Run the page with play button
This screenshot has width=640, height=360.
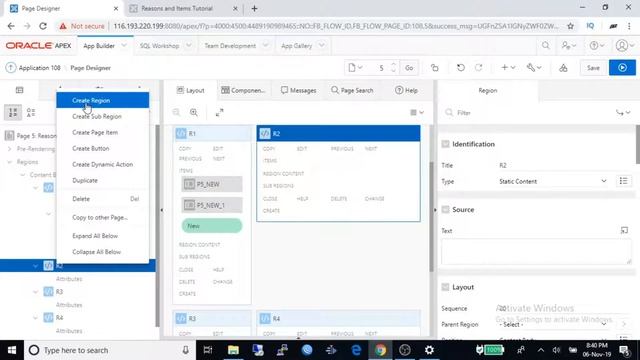point(622,68)
